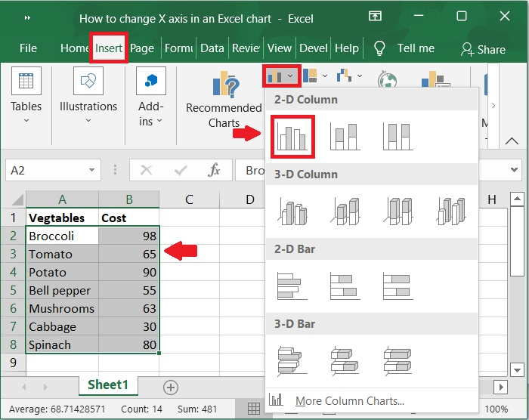The image size is (529, 420).
Task: Click the horizontal scroll right arrow
Action: pos(501,387)
